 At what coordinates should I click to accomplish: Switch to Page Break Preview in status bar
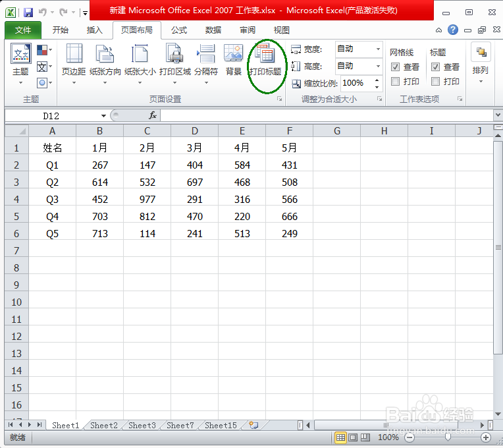pos(365,437)
